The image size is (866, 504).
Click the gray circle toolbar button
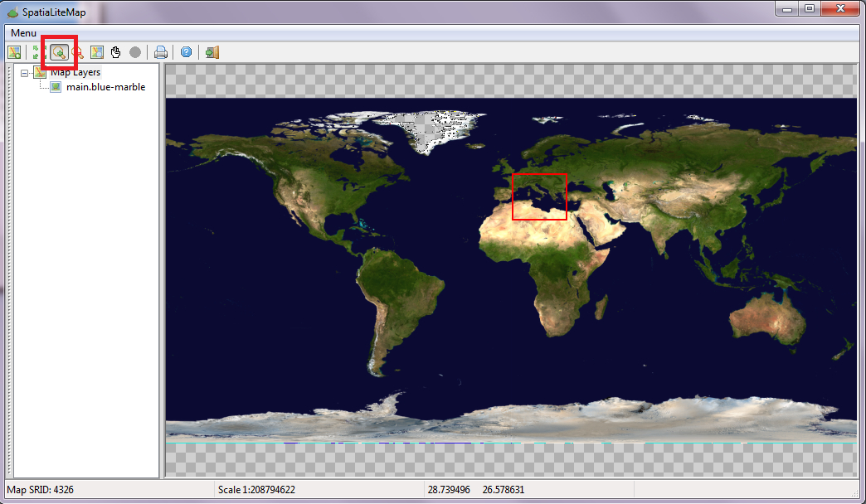(x=134, y=52)
